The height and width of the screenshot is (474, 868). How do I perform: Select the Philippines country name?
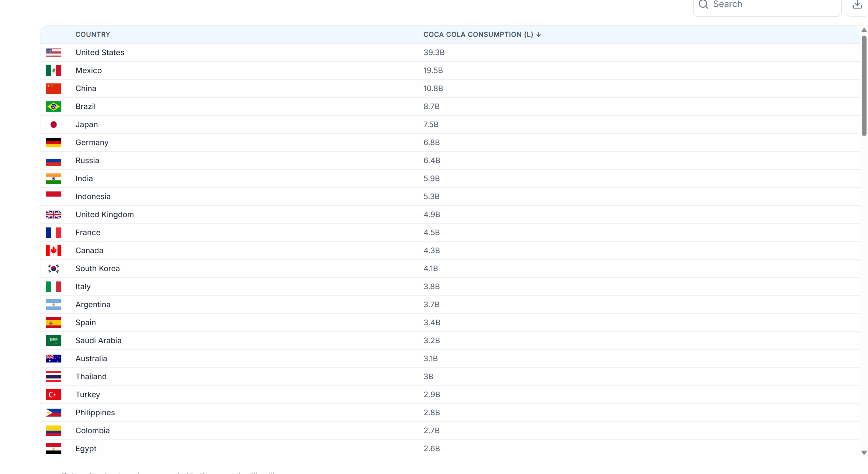[95, 413]
